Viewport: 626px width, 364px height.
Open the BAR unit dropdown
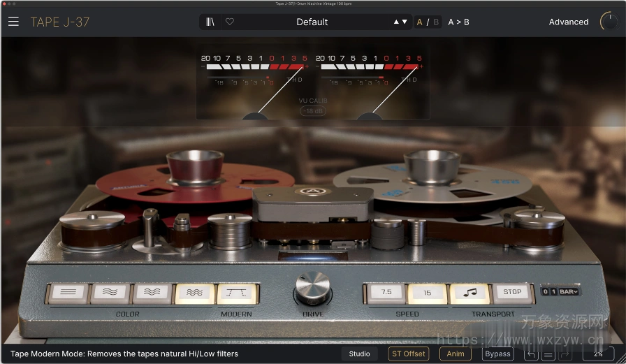(x=569, y=291)
